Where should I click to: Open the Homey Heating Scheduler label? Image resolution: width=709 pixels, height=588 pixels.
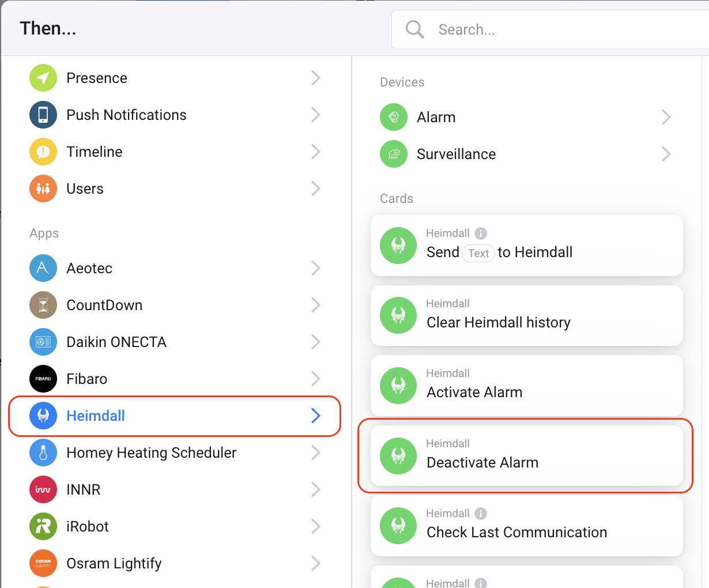tap(152, 453)
